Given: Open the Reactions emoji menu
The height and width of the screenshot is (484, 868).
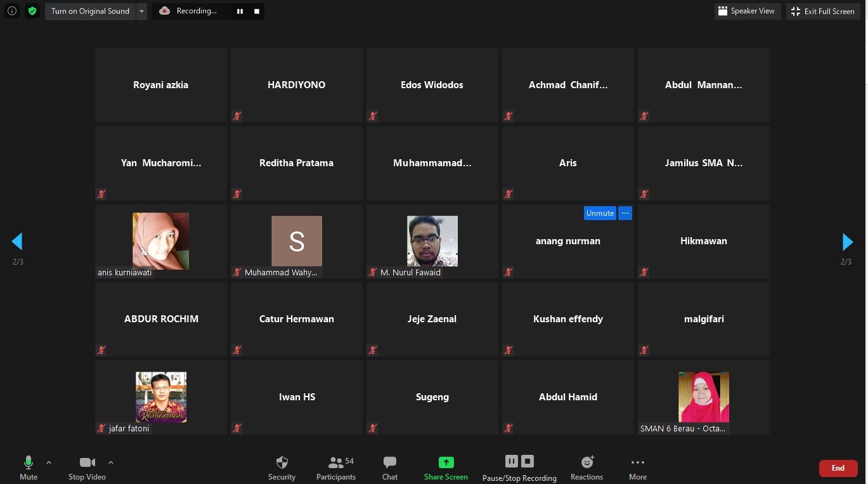Looking at the screenshot, I should tap(587, 463).
